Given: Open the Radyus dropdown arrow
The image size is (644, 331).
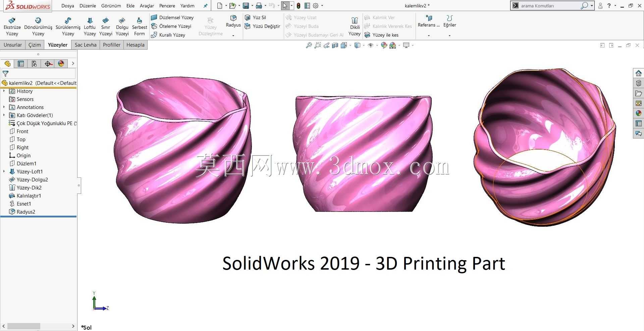Looking at the screenshot, I should coord(233,36).
